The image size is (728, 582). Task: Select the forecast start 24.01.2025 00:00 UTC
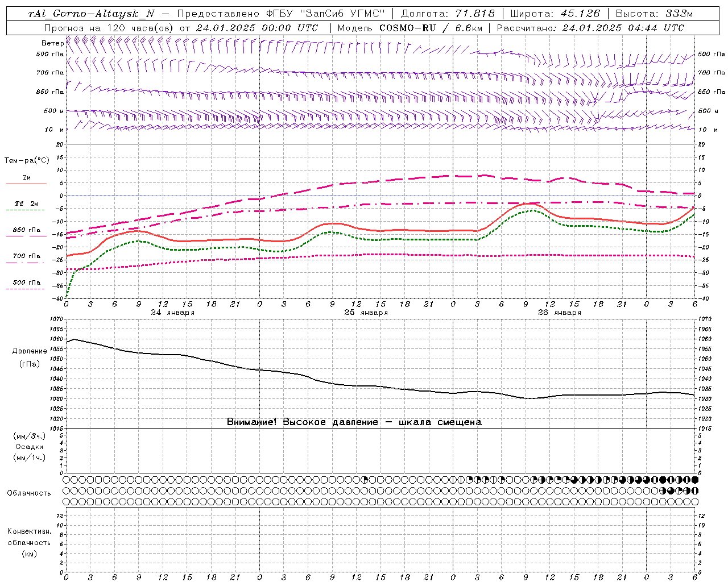[x=257, y=28]
